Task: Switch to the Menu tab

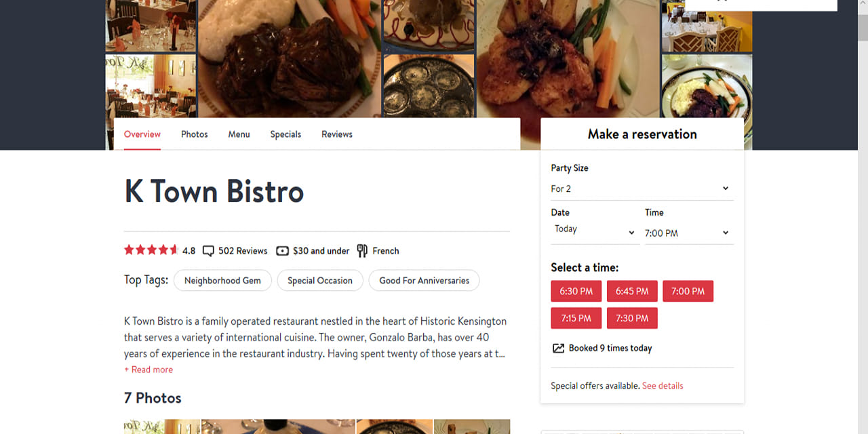Action: point(239,134)
